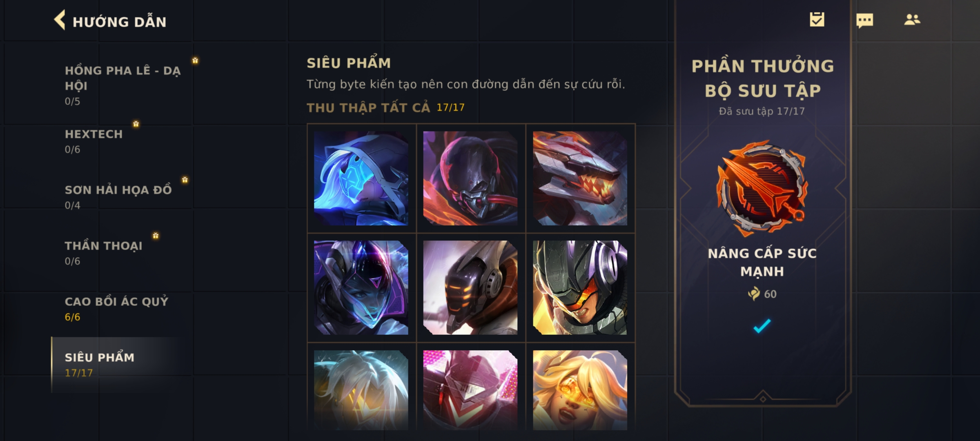
Task: Open the blue hooded skin thumbnail
Action: pyautogui.click(x=361, y=178)
